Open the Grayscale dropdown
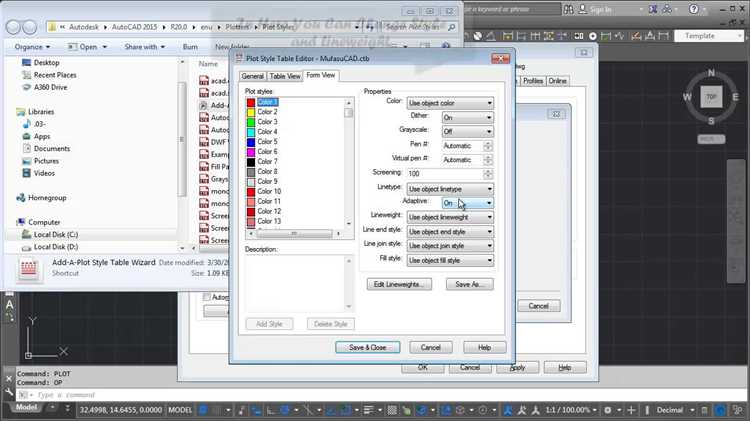 467,131
